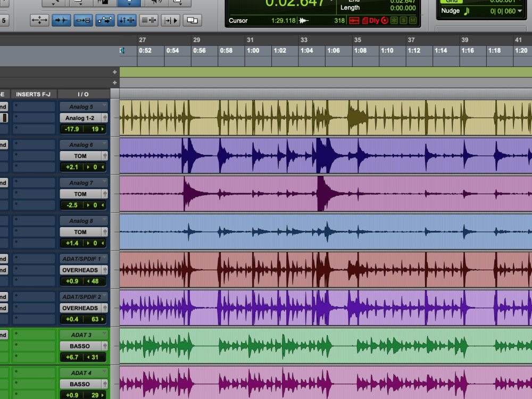Open output window icon next to Analog 1-2

[105, 118]
